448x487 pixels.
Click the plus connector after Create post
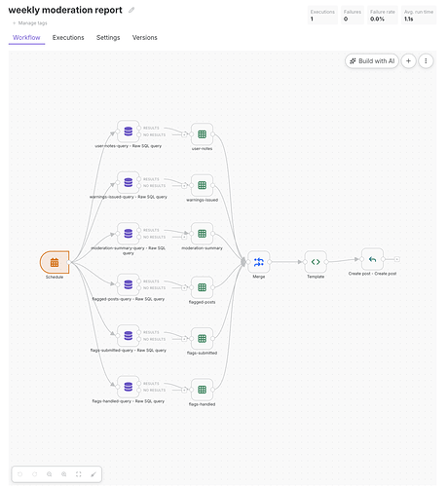[396, 259]
